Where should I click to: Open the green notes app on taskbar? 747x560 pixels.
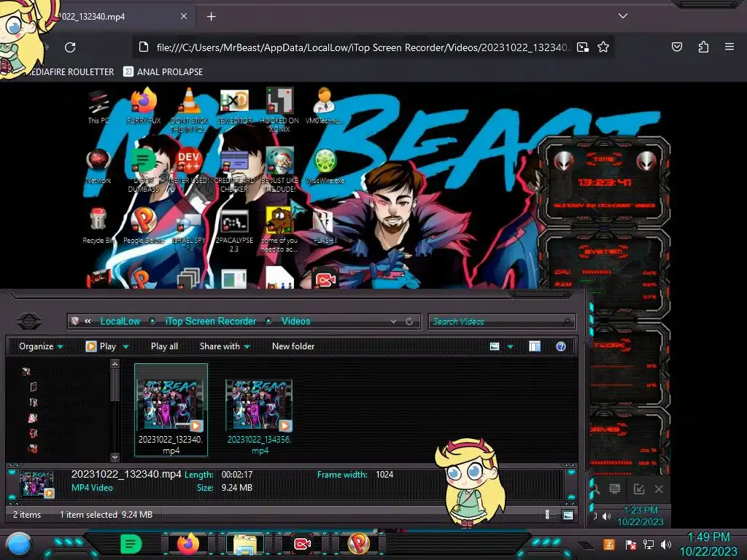pyautogui.click(x=131, y=544)
